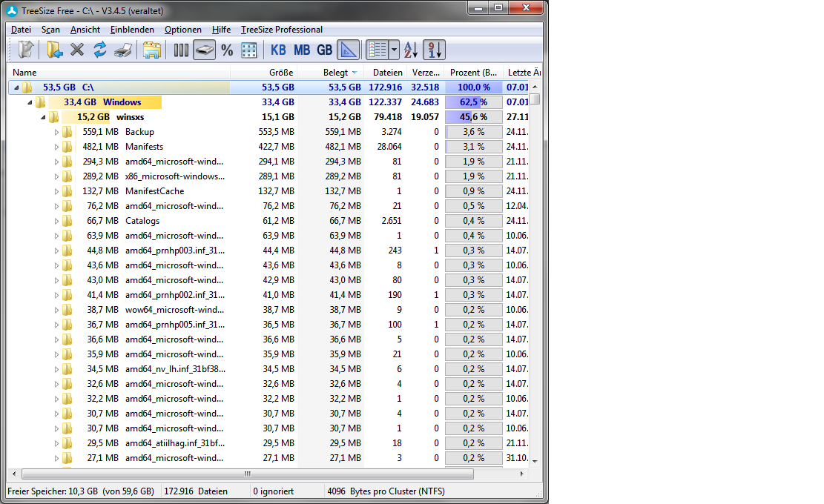Switch to percent view mode
824x504 pixels.
tap(227, 50)
